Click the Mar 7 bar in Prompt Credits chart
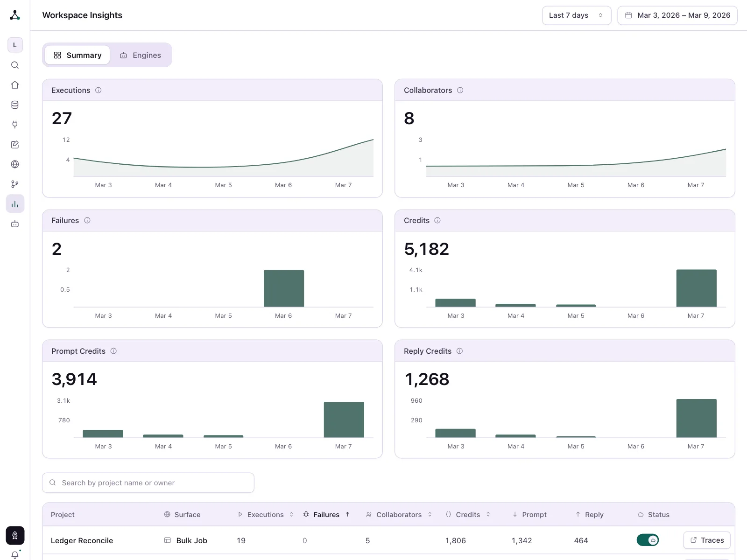This screenshot has height=560, width=747. pyautogui.click(x=344, y=420)
